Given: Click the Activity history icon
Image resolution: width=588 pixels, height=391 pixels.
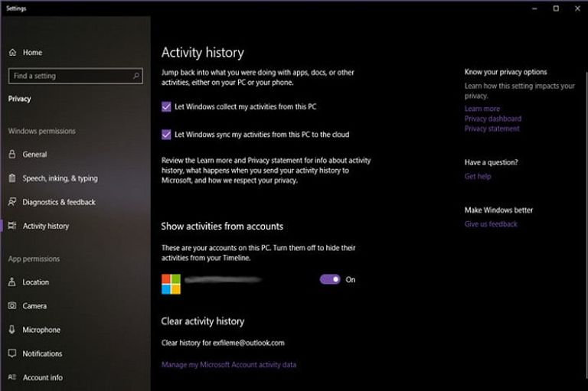Looking at the screenshot, I should click(12, 226).
